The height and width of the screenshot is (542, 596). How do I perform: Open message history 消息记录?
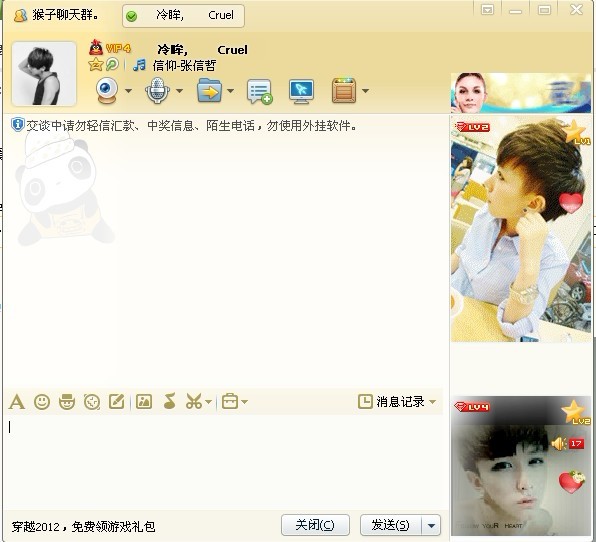point(392,401)
